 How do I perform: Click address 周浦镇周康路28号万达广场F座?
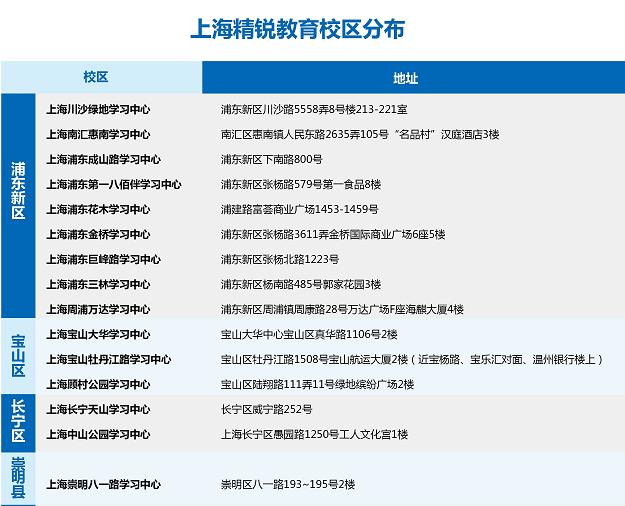[x=334, y=309]
